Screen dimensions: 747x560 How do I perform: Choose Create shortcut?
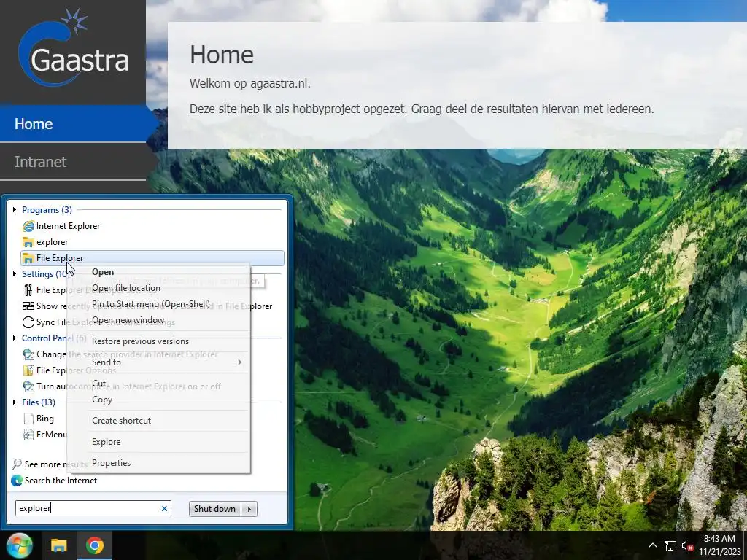[x=158, y=421]
